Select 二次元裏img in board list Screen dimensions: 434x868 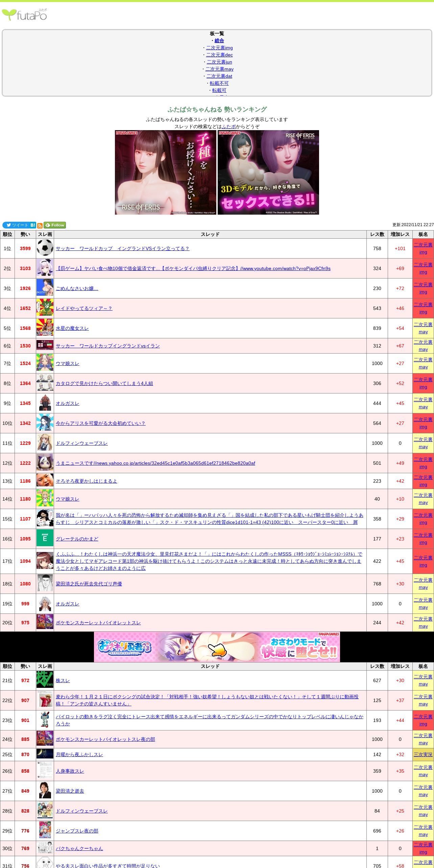point(219,48)
